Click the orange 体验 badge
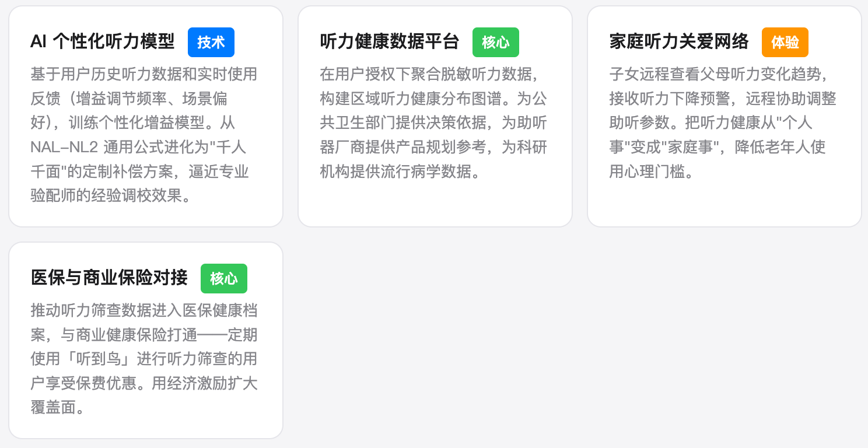The height and width of the screenshot is (448, 868). click(x=785, y=42)
